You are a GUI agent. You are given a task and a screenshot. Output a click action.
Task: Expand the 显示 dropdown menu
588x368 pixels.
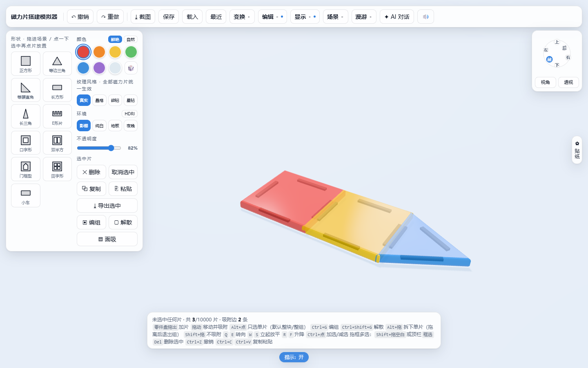(x=305, y=17)
